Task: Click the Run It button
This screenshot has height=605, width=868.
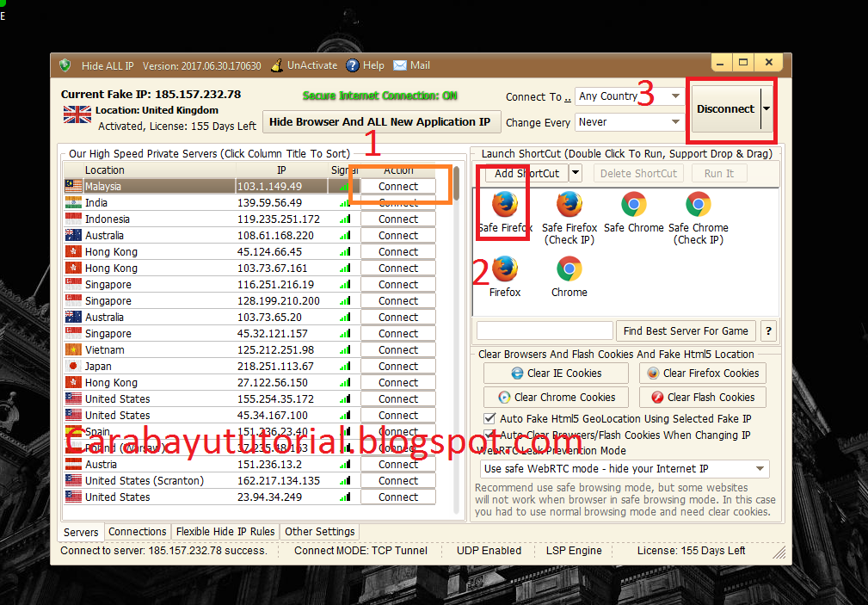Action: (718, 173)
